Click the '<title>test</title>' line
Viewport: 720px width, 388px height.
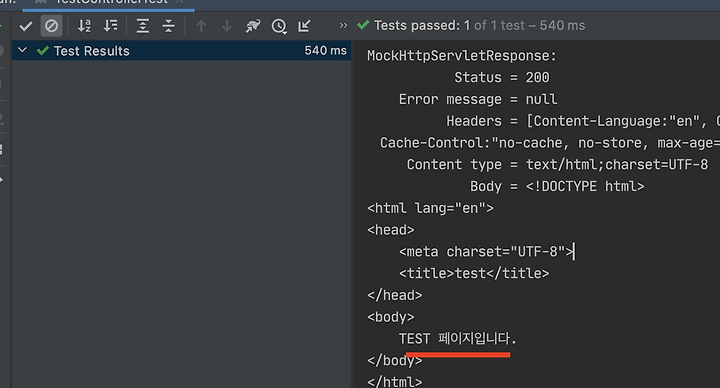click(474, 273)
